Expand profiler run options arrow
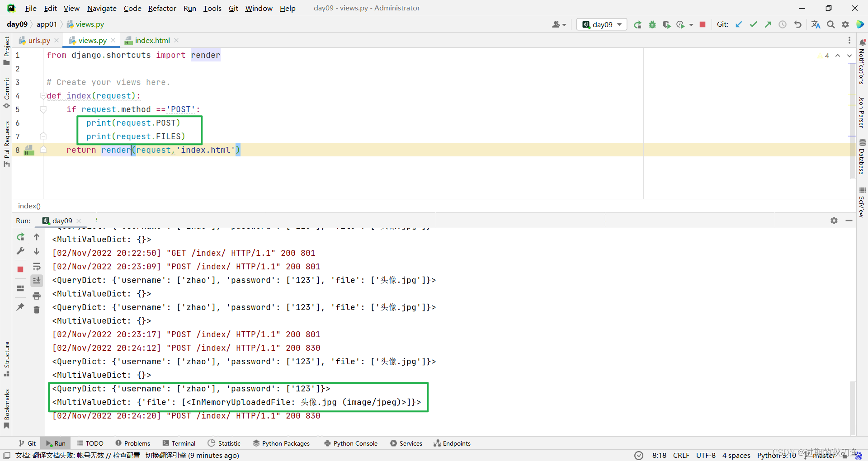Screen dimensions: 868x461 691,25
